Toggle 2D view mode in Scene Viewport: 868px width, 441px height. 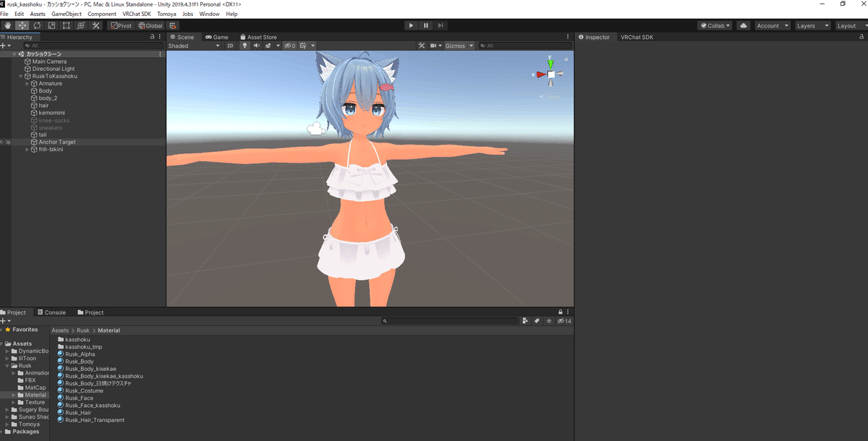[230, 46]
